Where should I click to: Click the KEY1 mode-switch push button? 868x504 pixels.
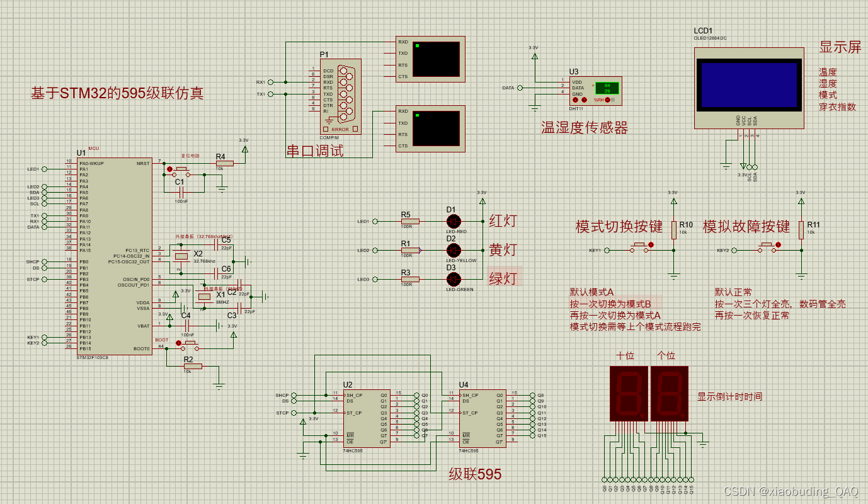(638, 246)
